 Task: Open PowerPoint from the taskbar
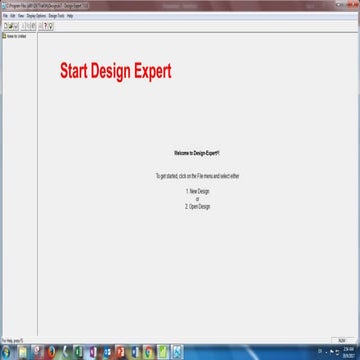[120, 352]
